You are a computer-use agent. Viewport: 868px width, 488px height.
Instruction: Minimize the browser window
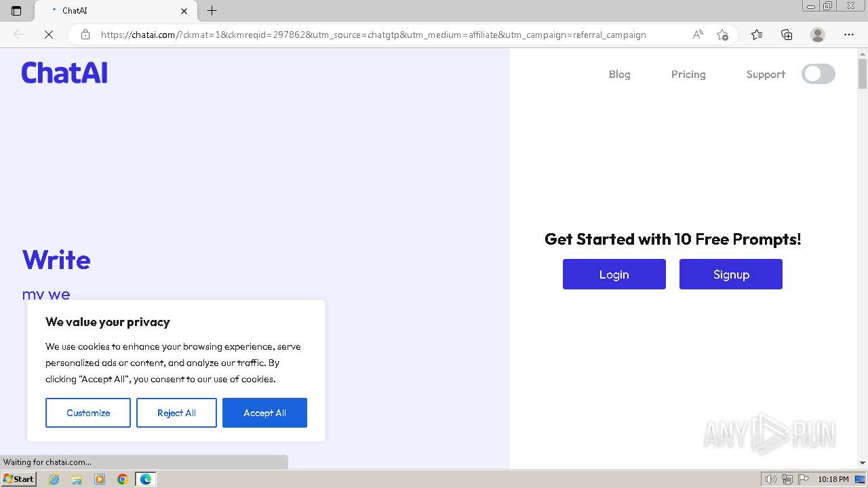point(811,6)
